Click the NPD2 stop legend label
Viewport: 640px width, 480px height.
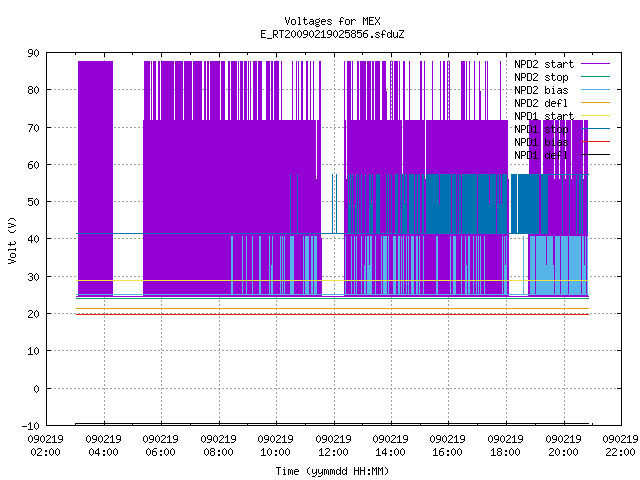pyautogui.click(x=541, y=77)
